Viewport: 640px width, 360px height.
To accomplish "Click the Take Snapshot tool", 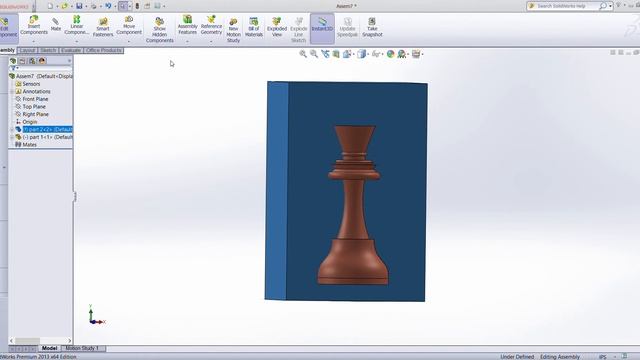I will 372,27.
